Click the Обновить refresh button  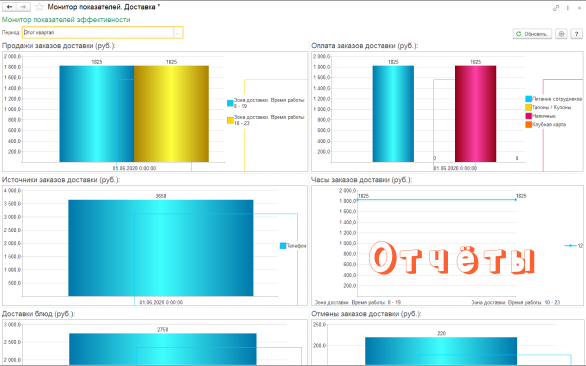click(532, 34)
